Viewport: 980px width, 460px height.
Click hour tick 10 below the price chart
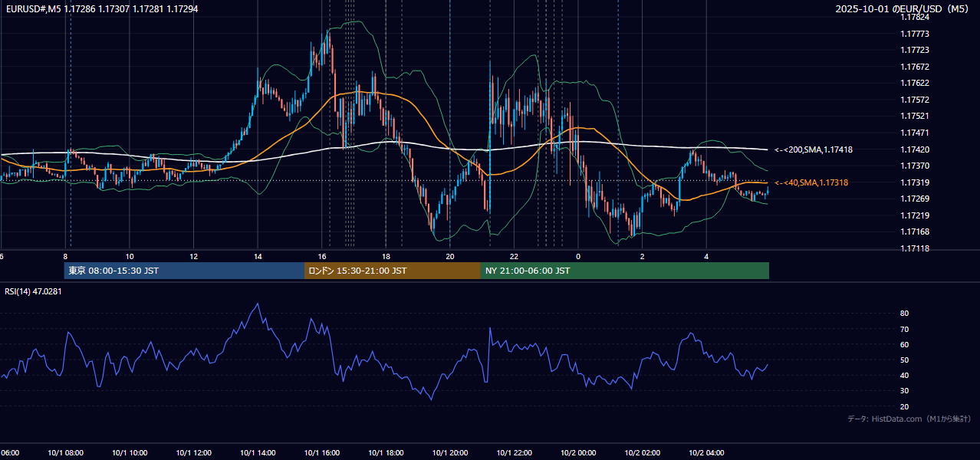point(130,256)
